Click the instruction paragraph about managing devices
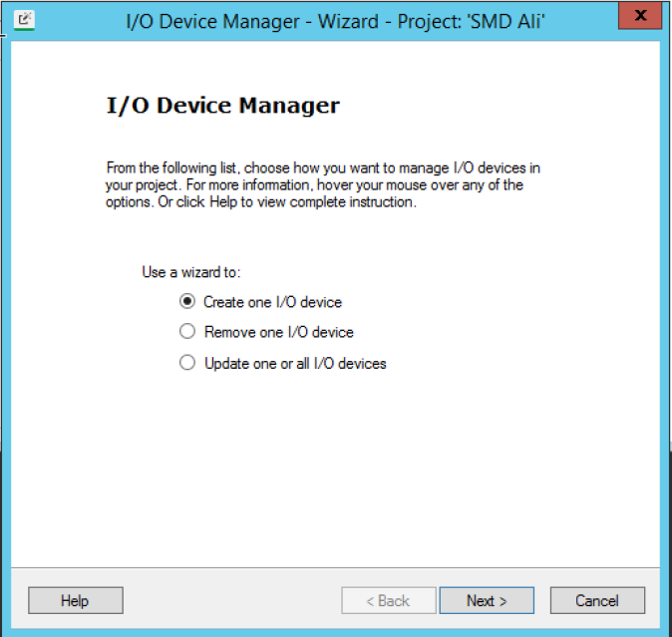The width and height of the screenshot is (672, 637). tap(323, 184)
